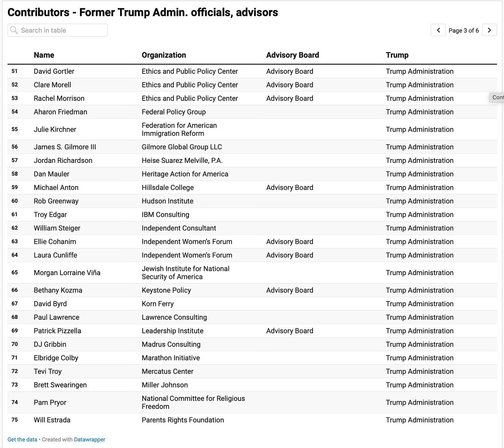This screenshot has height=448, width=504.
Task: Select the name Pam Pryor
Action: 50,403
